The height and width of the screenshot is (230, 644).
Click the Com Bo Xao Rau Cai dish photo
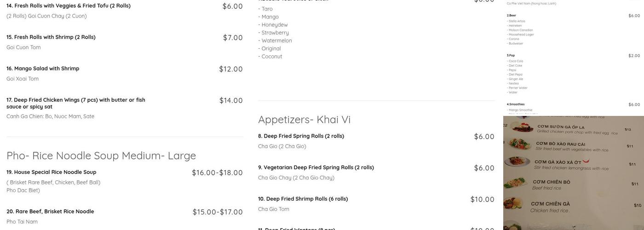[519, 144]
